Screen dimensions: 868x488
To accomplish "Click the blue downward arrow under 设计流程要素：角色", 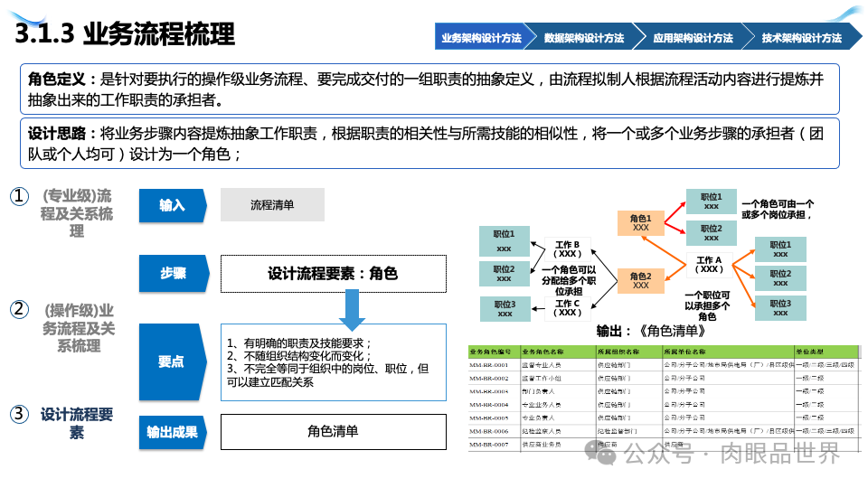I will 352,310.
